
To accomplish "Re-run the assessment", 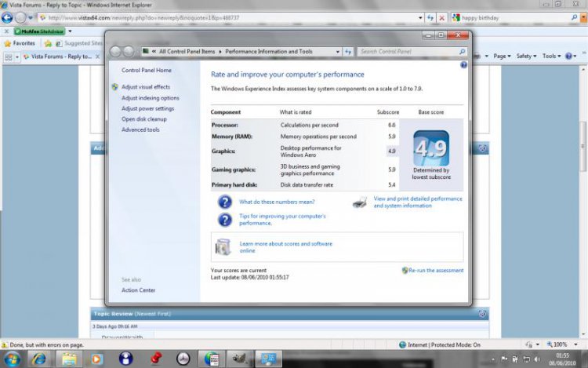I will click(436, 270).
